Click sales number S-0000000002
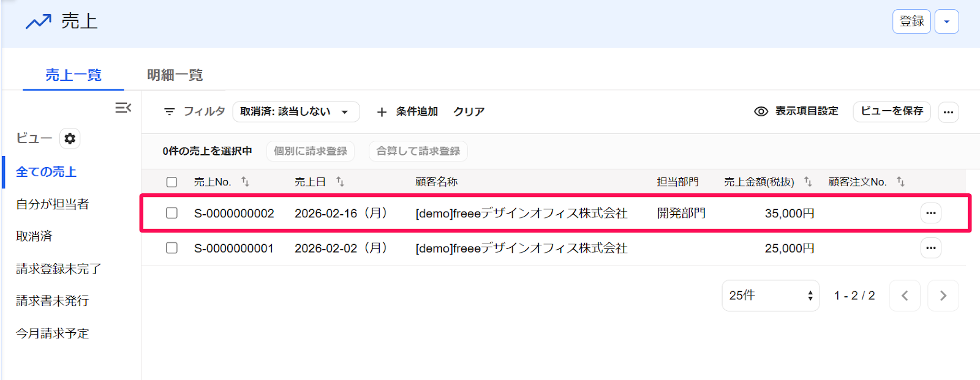The width and height of the screenshot is (980, 380). point(234,214)
